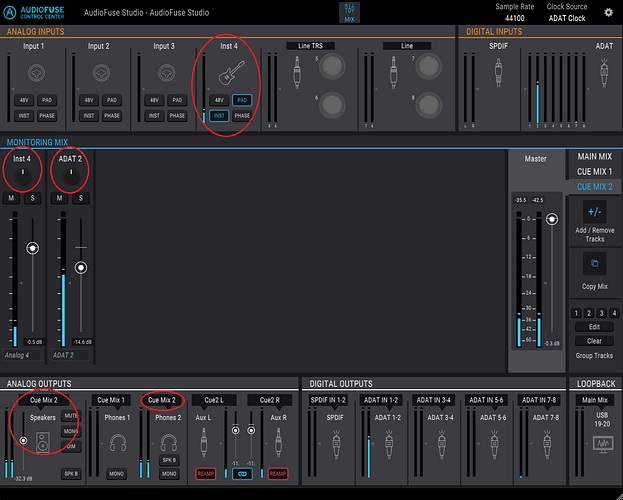The width and height of the screenshot is (623, 500).
Task: Click the Inst 4 pan knob
Action: 23,177
